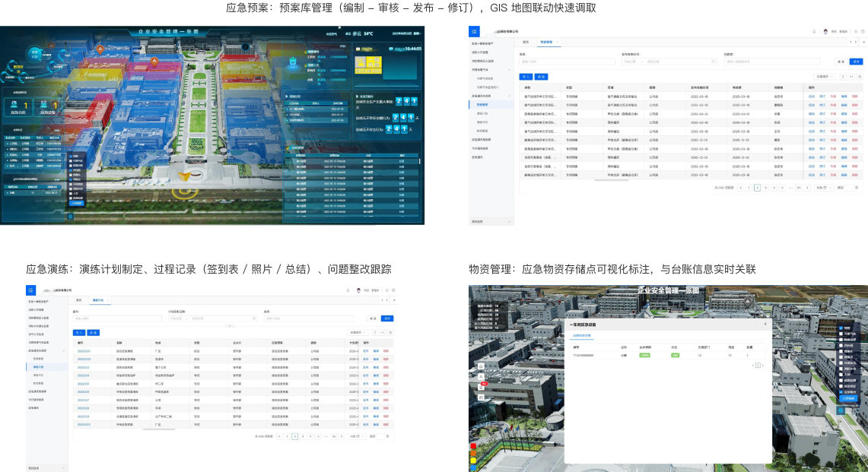
Task: Click the blue 查询 button on the 预案管理 page
Action: [856, 62]
